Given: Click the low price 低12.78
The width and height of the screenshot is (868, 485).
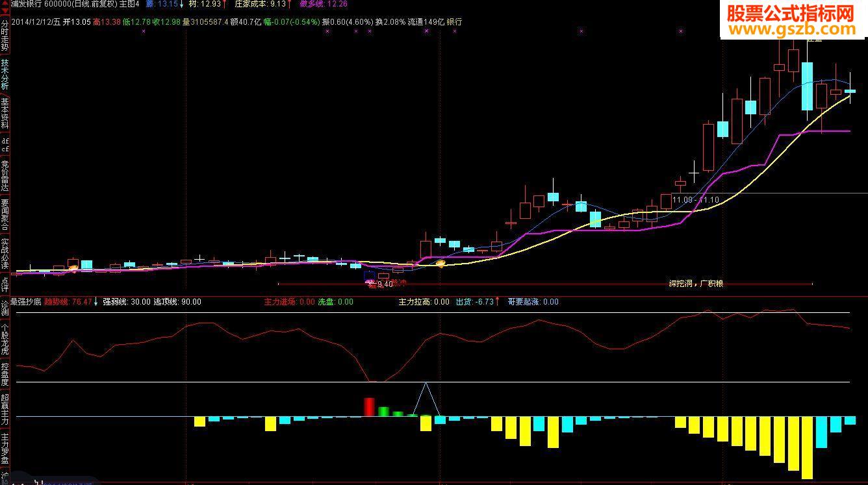Looking at the screenshot, I should pyautogui.click(x=136, y=22).
